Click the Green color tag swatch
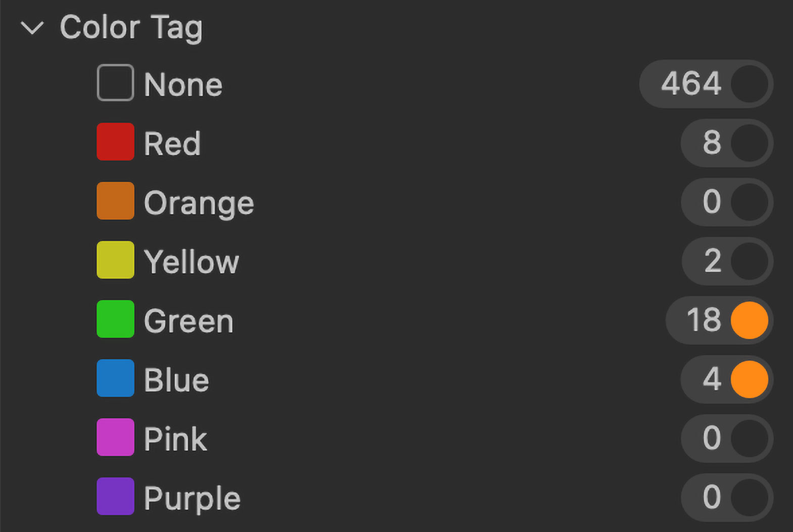This screenshot has height=532, width=793. tap(115, 319)
